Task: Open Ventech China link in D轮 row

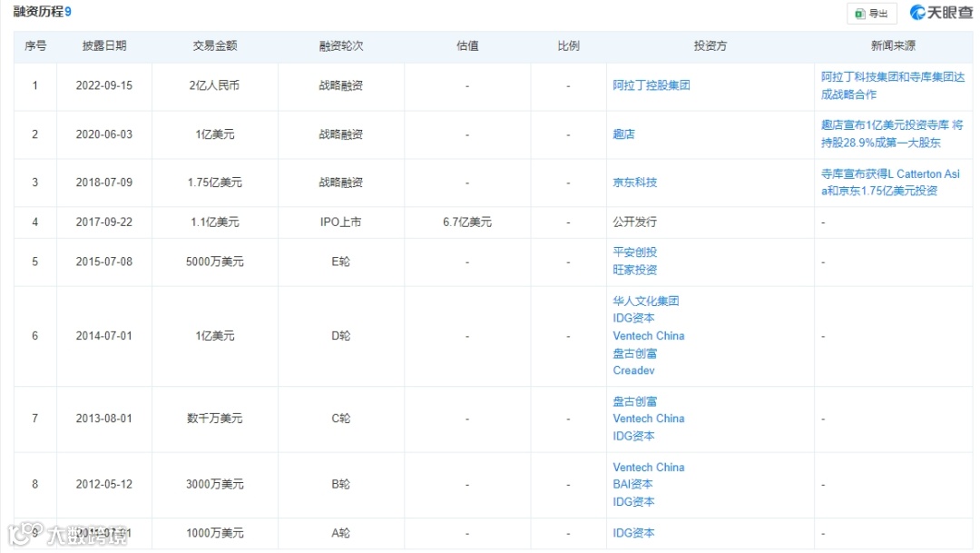Action: pos(649,336)
